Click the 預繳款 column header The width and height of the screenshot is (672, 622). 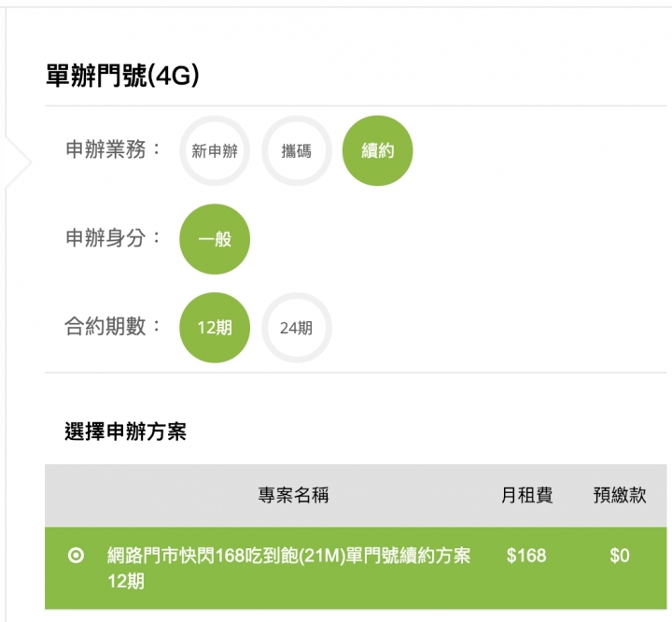click(x=620, y=496)
